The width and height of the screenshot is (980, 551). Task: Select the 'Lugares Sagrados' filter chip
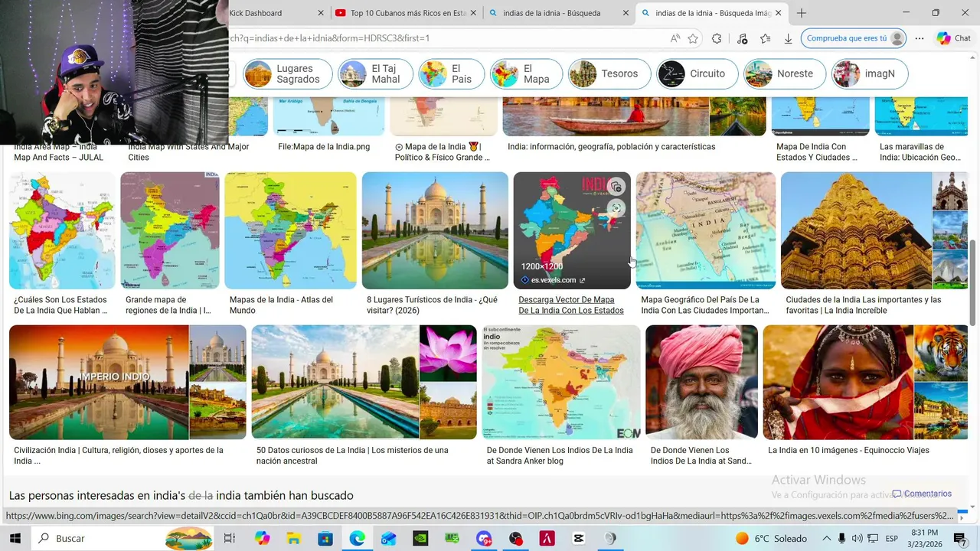click(288, 74)
